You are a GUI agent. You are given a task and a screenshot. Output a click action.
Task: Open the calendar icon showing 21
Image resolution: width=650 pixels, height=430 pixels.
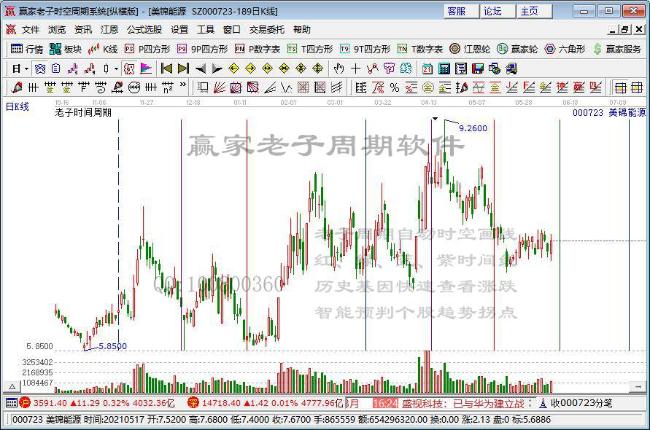[x=427, y=68]
